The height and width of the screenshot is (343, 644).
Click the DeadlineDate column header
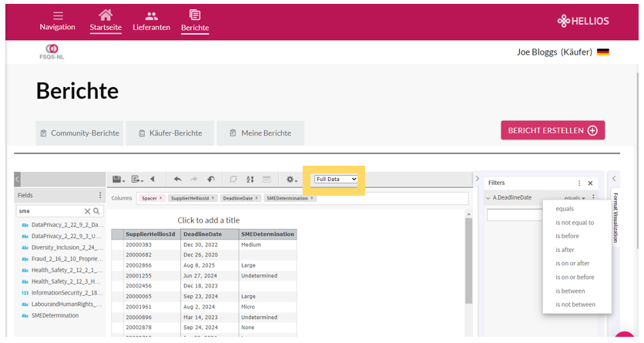(210, 234)
